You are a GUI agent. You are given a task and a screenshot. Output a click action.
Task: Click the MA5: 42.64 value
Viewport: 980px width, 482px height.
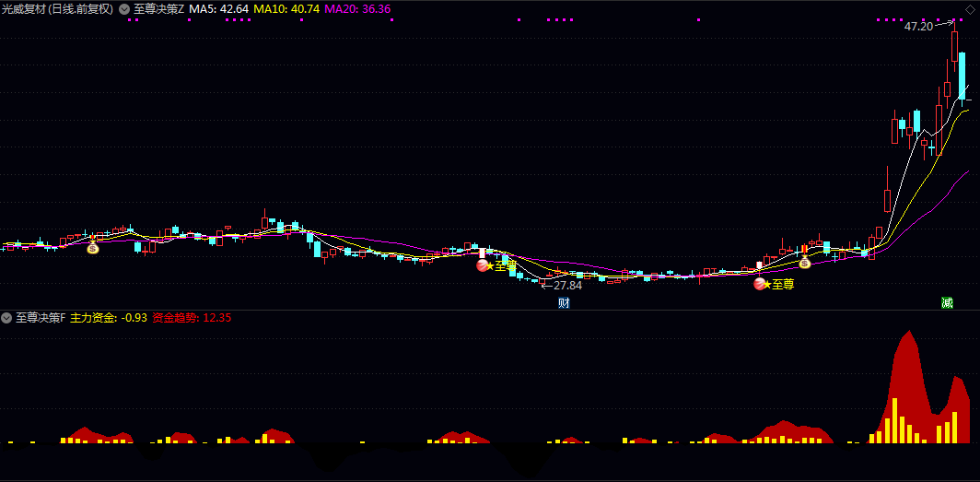pos(218,9)
